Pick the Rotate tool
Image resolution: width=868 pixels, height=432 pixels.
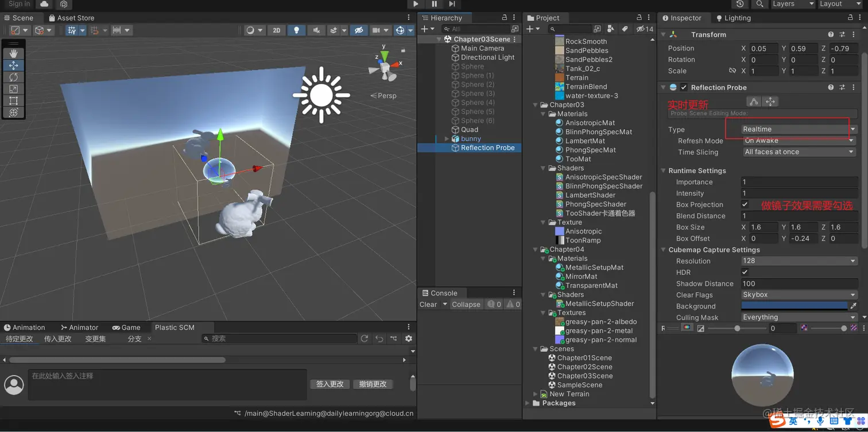(13, 77)
